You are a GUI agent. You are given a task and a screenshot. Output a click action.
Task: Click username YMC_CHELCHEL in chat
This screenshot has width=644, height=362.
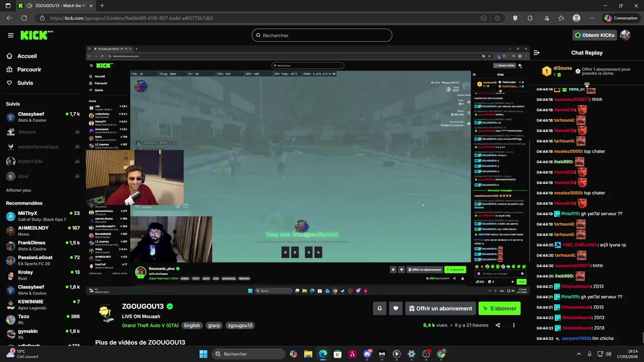click(x=580, y=245)
